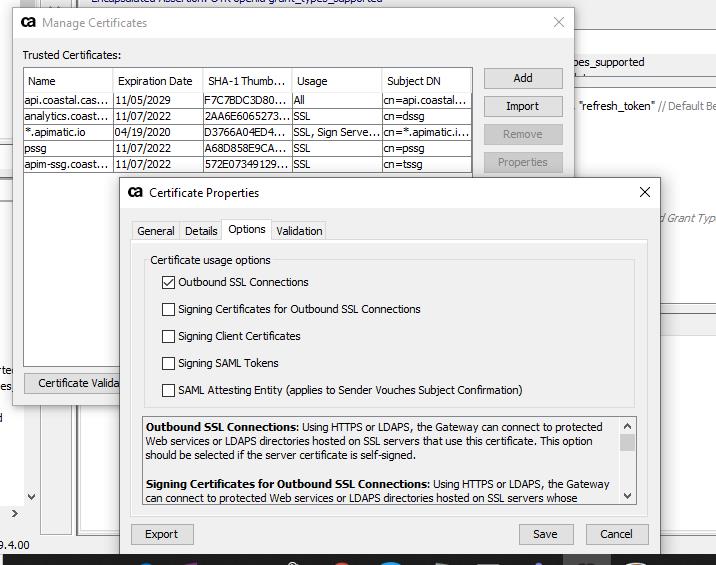Click the cn=tssg subject cell

coord(426,164)
